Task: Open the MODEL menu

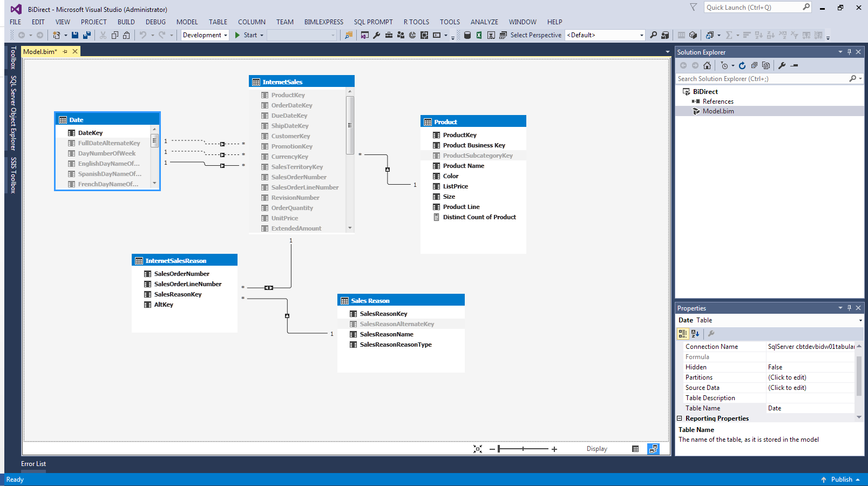Action: click(187, 22)
